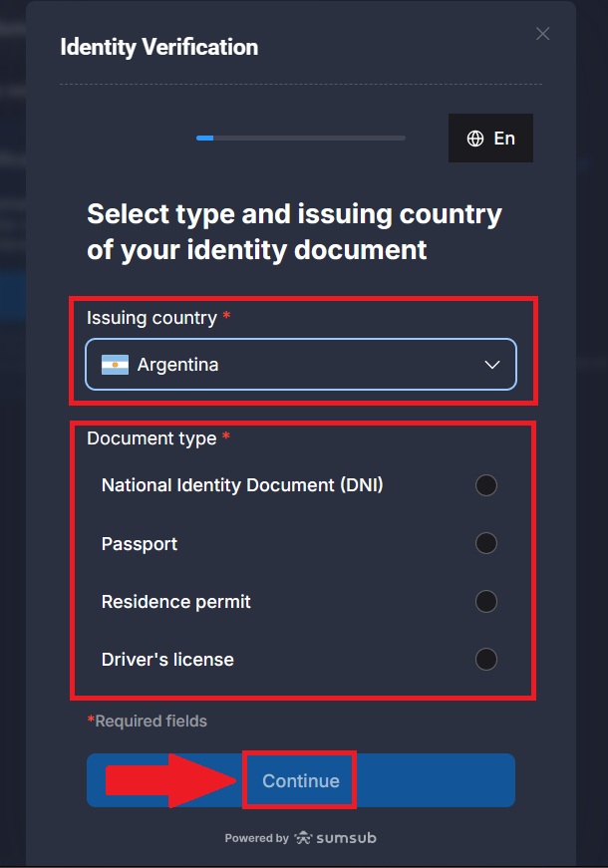
Task: Expand the country list showing Argentina
Action: click(301, 365)
